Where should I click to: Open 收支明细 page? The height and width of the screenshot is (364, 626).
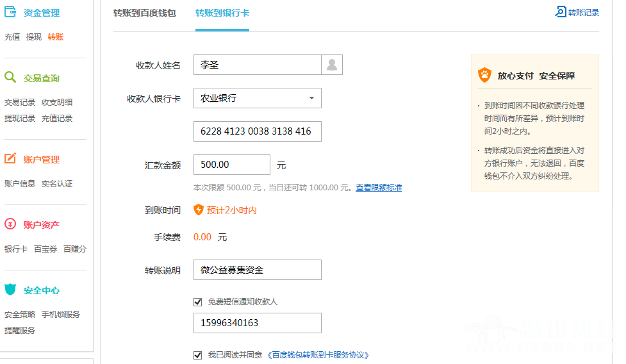[57, 103]
